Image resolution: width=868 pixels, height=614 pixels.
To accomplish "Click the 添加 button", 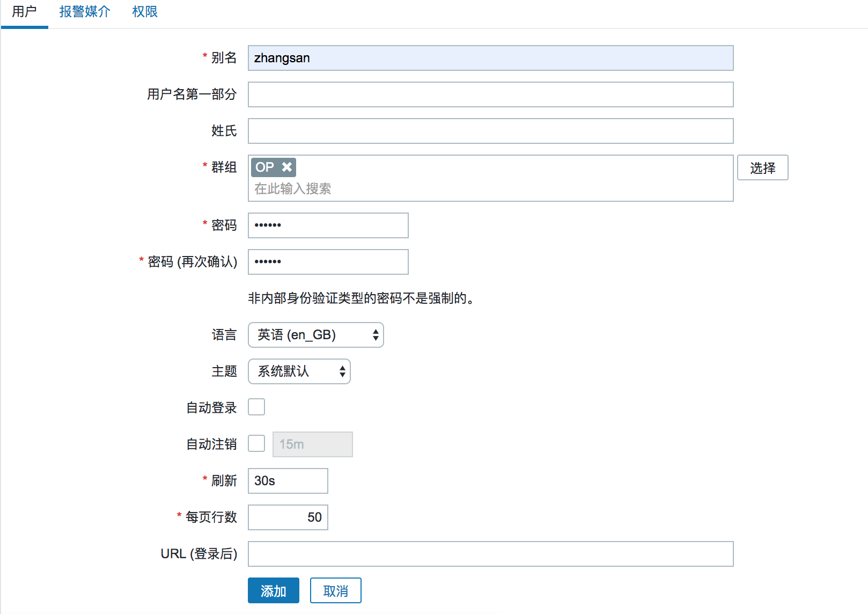I will tap(274, 590).
